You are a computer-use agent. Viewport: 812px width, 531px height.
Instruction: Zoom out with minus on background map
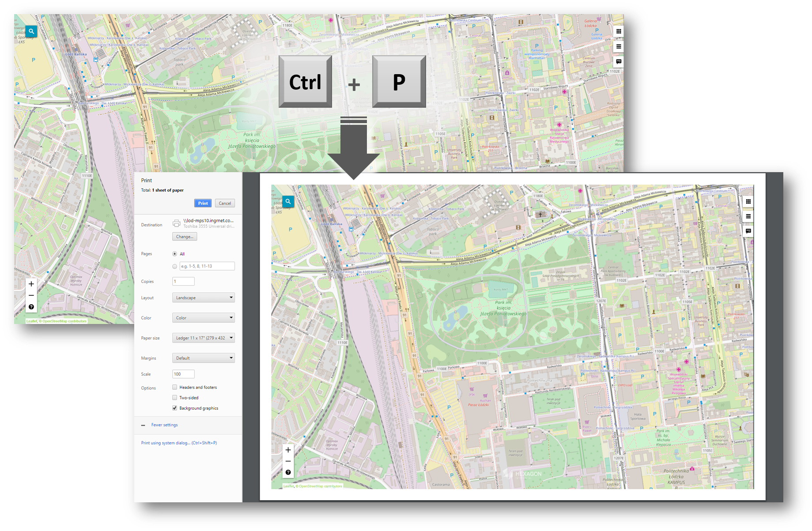(31, 295)
